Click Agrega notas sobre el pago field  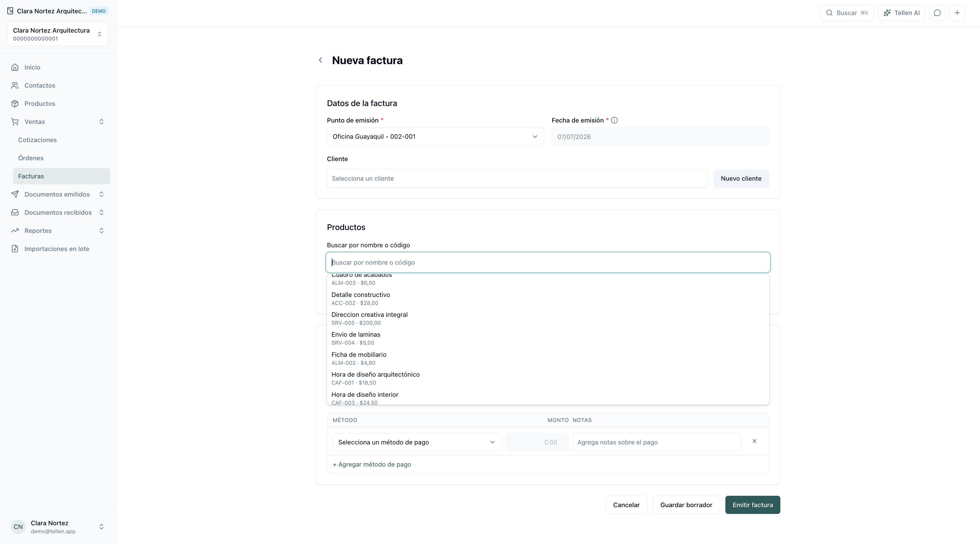(657, 442)
